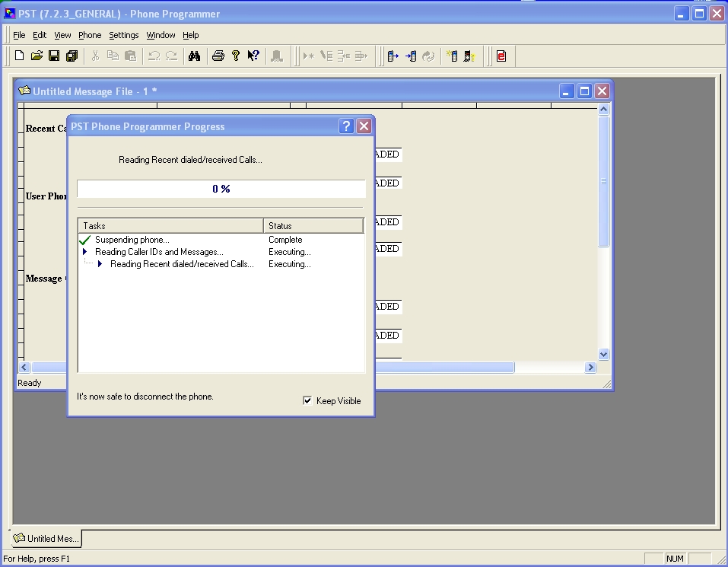
Task: Close the PST Phone Programmer Progress dialog
Action: tap(364, 126)
